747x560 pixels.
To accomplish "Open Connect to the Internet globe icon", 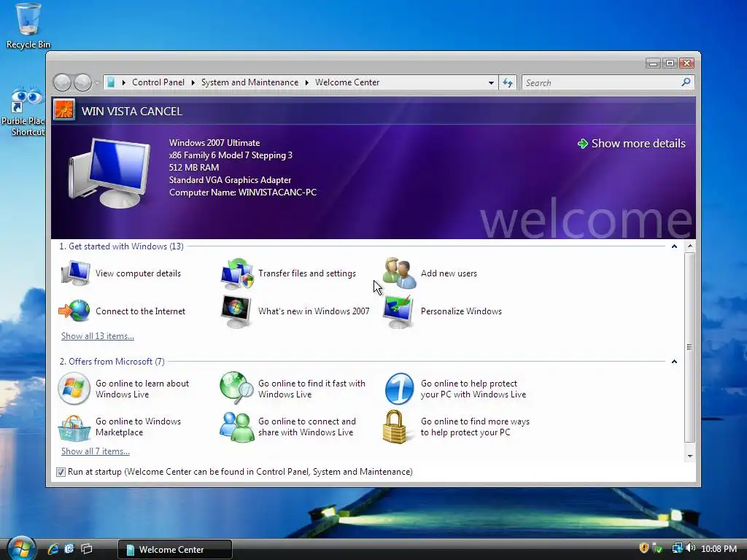I will [74, 311].
